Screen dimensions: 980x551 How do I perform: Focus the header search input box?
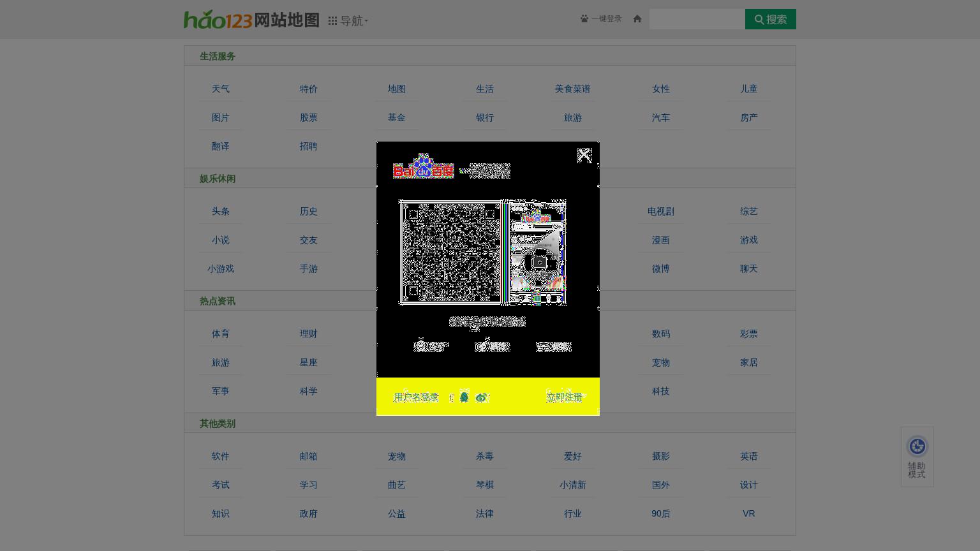tap(697, 19)
